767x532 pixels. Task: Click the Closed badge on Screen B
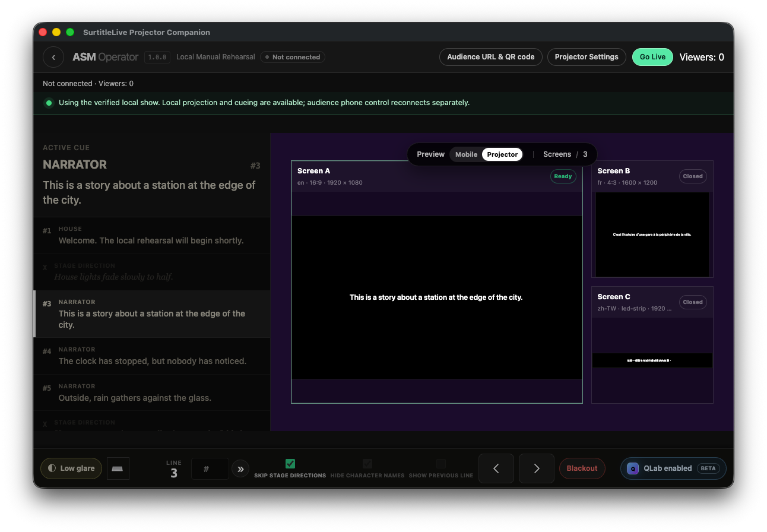693,176
